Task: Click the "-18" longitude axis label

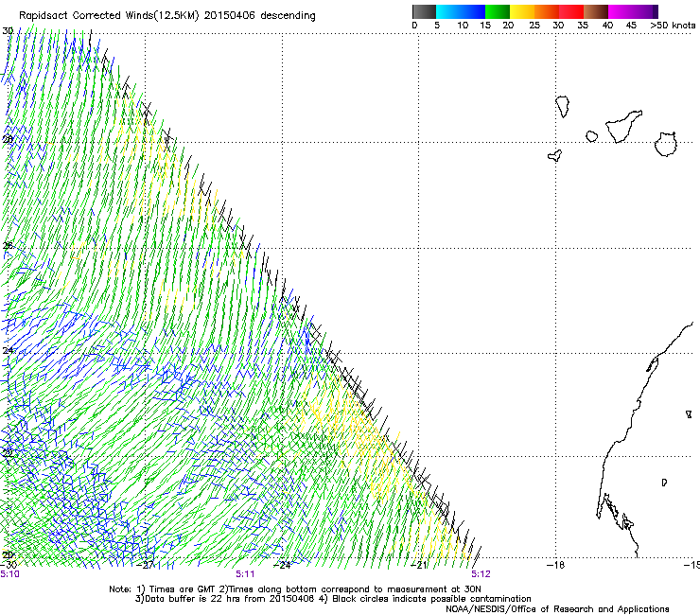Action: pyautogui.click(x=556, y=565)
